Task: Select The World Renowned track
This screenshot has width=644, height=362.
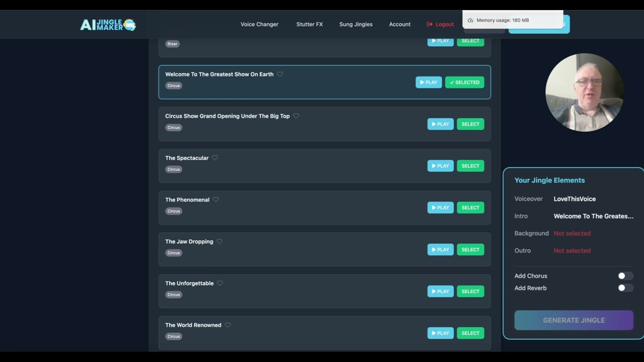Action: tap(470, 333)
